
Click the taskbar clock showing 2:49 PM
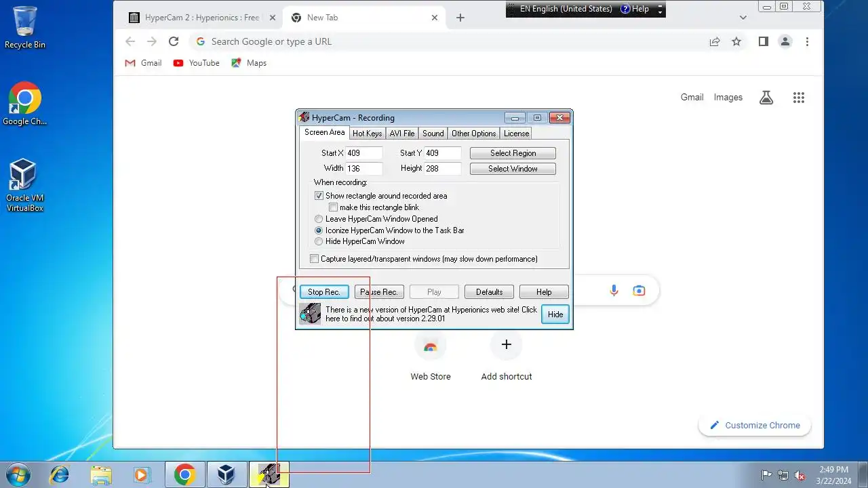[833, 475]
